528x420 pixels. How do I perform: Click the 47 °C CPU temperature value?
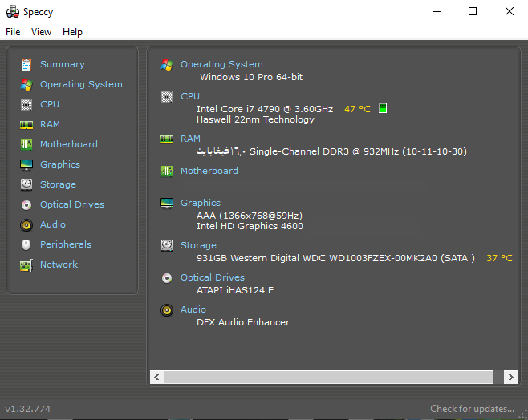[358, 109]
